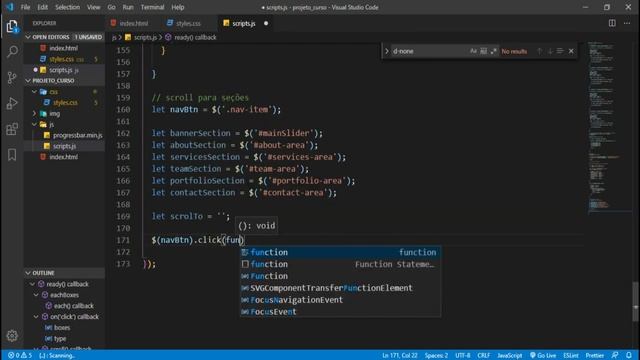The height and width of the screenshot is (360, 640).
Task: Choose the FocusEvent suggestion
Action: coord(340,311)
